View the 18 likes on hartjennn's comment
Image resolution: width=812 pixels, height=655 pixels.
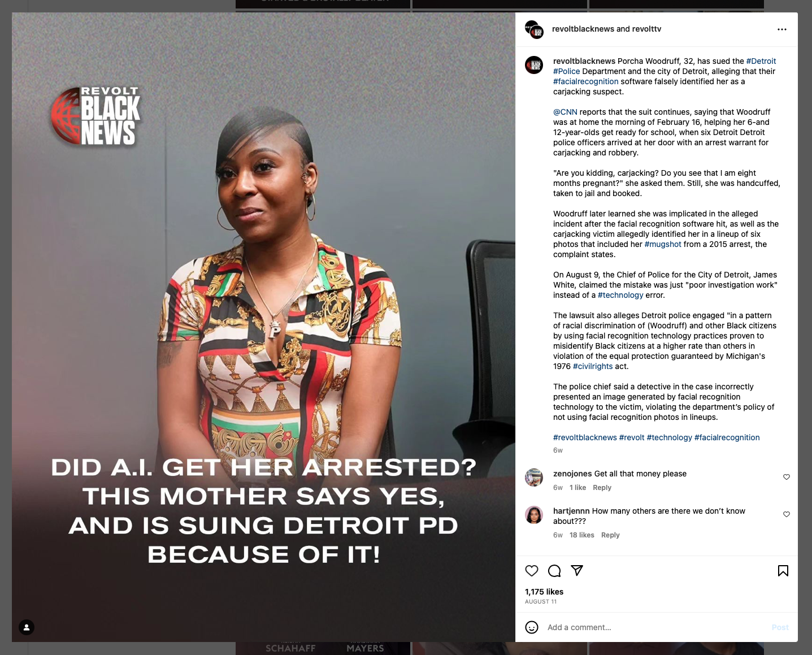coord(582,535)
